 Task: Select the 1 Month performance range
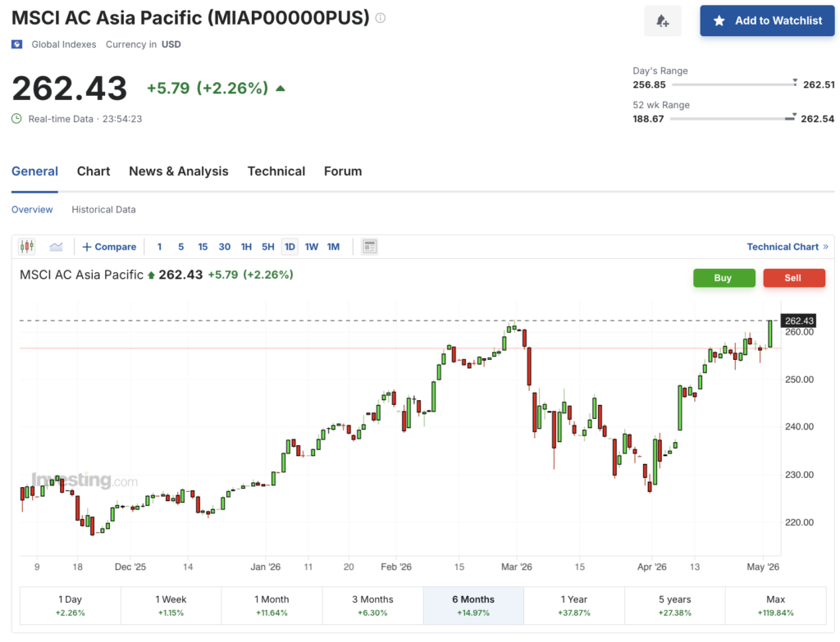(272, 606)
